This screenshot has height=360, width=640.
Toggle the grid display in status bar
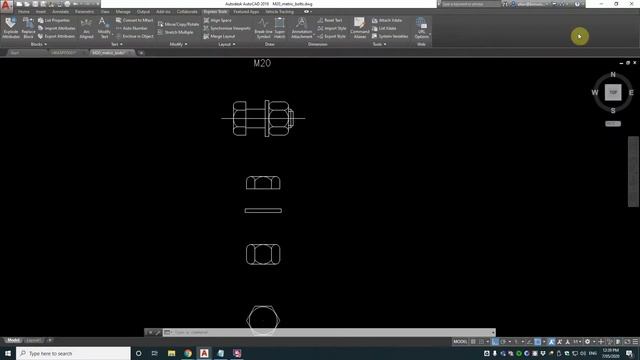point(473,342)
